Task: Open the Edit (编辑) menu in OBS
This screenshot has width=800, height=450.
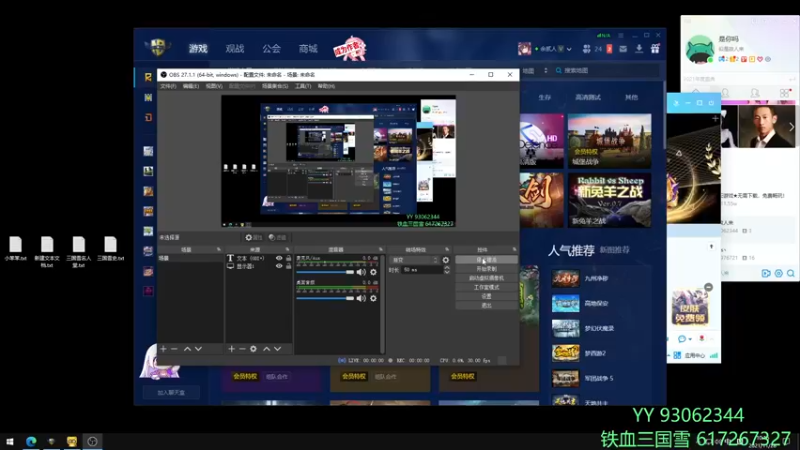Action: click(191, 86)
